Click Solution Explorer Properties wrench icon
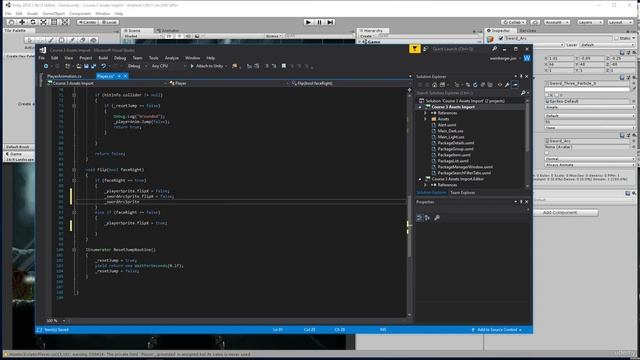Image resolution: width=640 pixels, height=360 pixels. (x=507, y=85)
